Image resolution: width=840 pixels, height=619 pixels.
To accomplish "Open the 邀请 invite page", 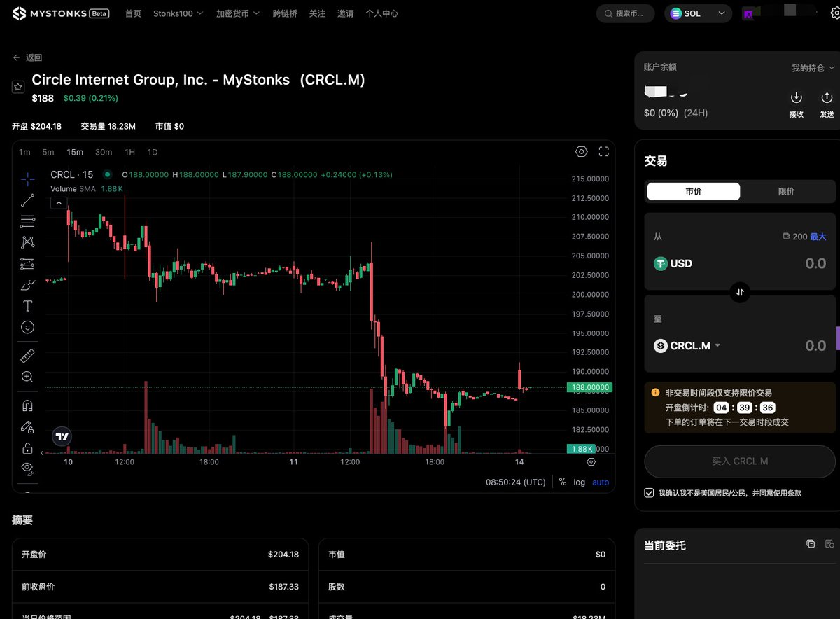I will 345,13.
